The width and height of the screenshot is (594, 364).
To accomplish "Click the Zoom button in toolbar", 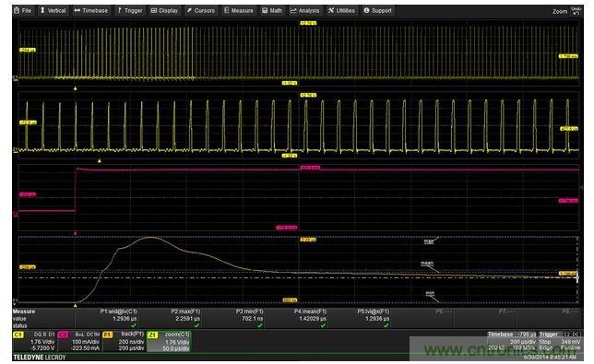I will pyautogui.click(x=560, y=12).
